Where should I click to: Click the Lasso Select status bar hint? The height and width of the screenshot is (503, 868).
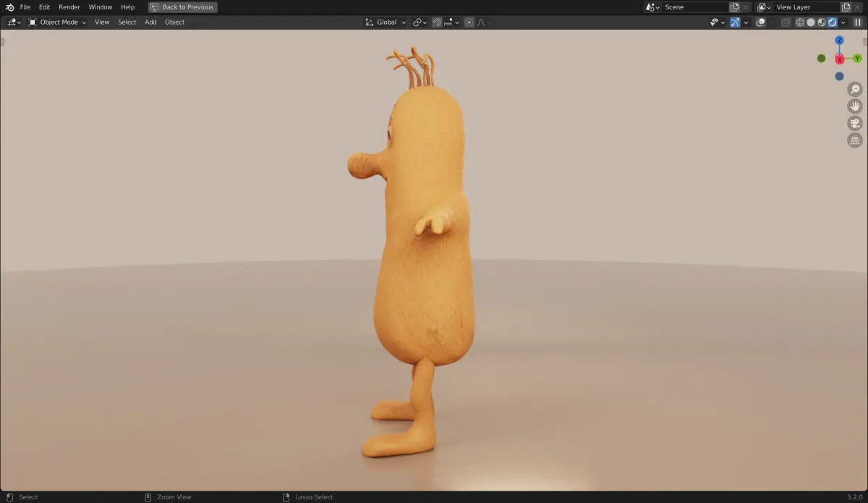(314, 497)
